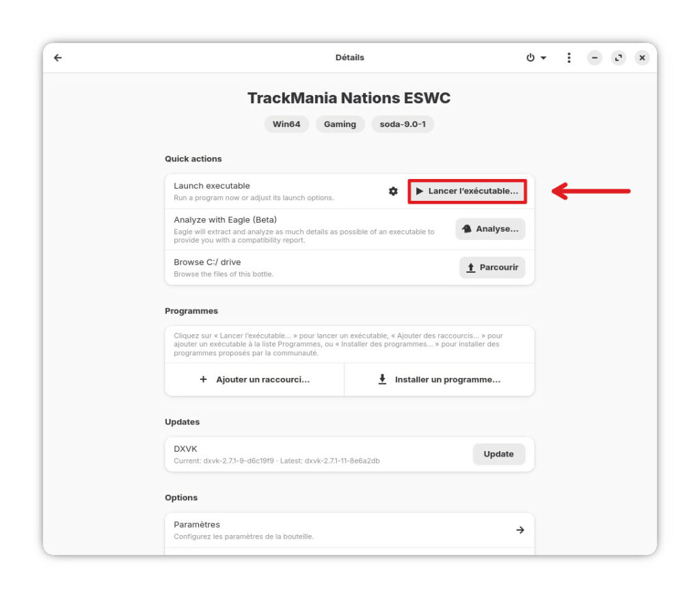Start Eagle analysis with Analyse button
Screen dimensions: 700x598
(x=490, y=229)
